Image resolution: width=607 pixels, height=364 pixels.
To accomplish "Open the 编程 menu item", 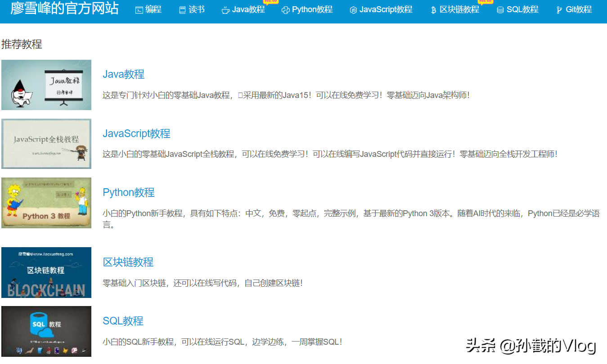I will (153, 9).
